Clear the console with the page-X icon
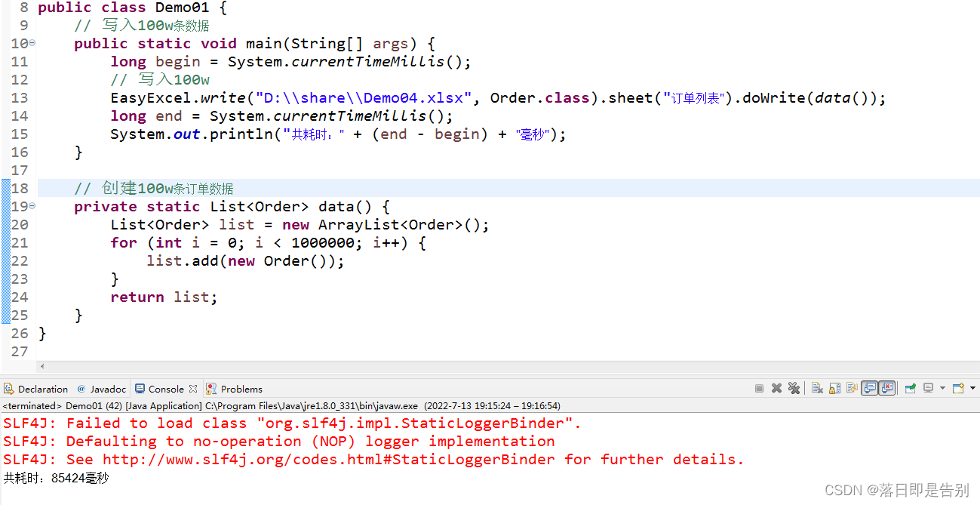Image resolution: width=980 pixels, height=505 pixels. [x=817, y=388]
